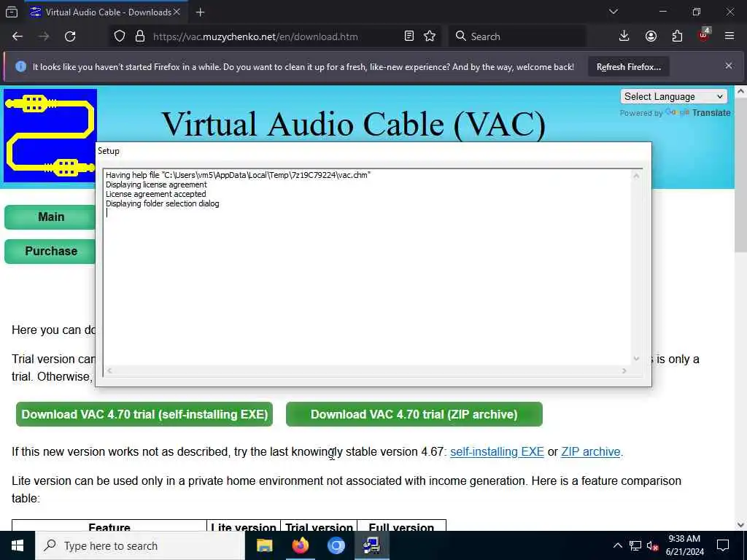
Task: Bookmark this page with the star
Action: click(x=430, y=36)
